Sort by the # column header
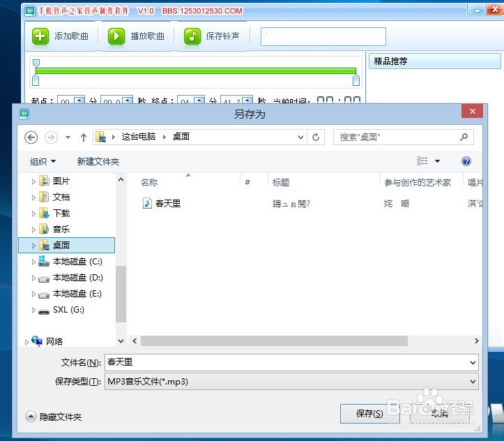504x441 pixels. click(247, 182)
